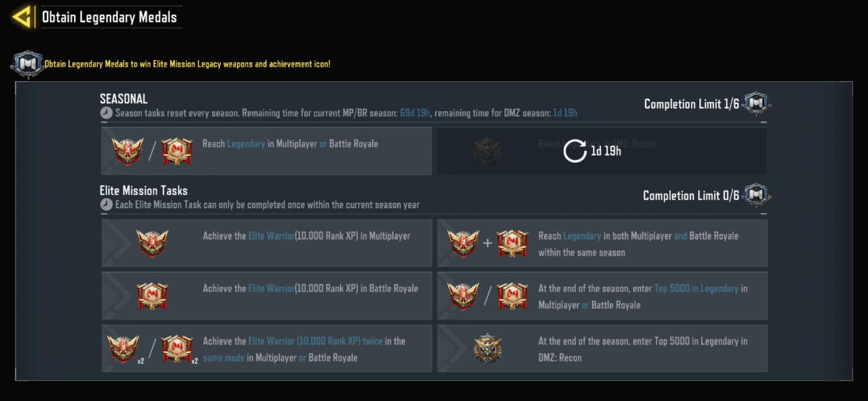Image resolution: width=868 pixels, height=401 pixels.
Task: Click the Elite Warrior twice highlighted text
Action: [x=315, y=341]
